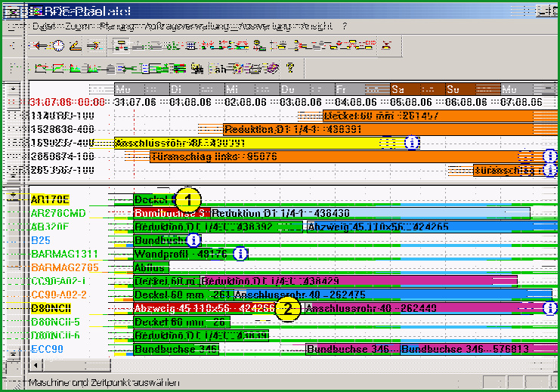Select machine AR170E in resource list
Screen dimensions: 560x392
[x=50, y=199]
